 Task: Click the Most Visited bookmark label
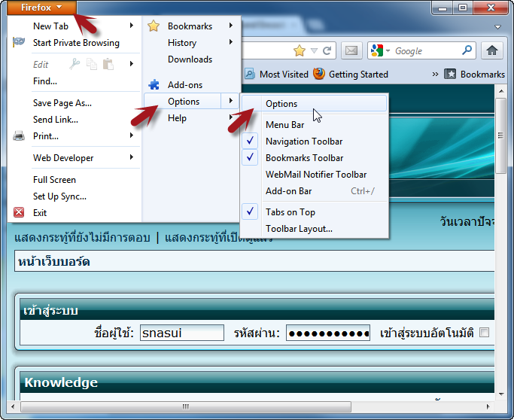point(284,75)
